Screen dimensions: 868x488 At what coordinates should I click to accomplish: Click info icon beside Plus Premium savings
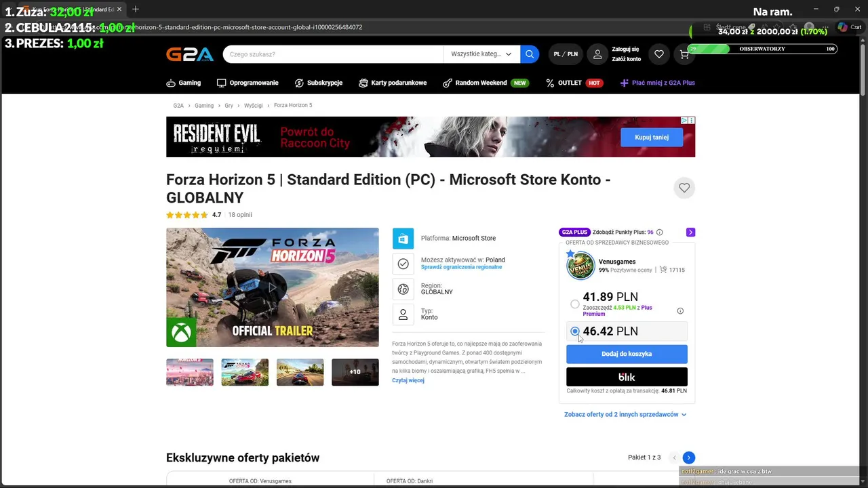click(680, 311)
